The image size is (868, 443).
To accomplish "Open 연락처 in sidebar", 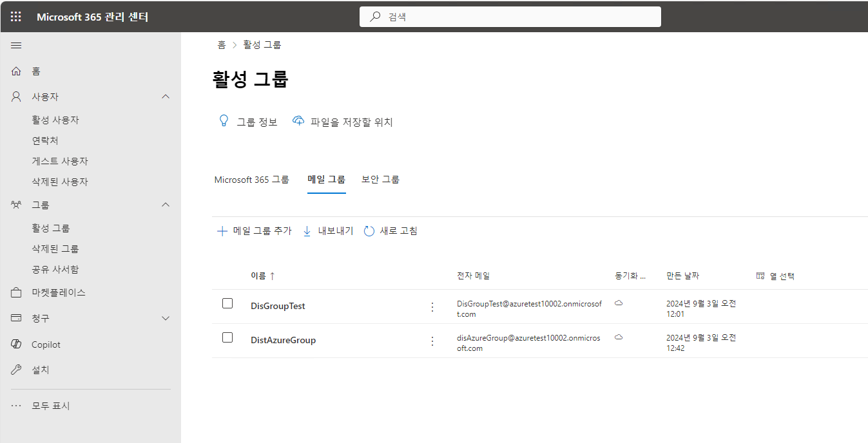I will 45,140.
